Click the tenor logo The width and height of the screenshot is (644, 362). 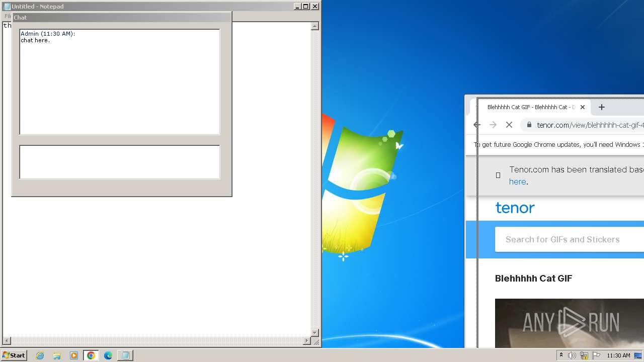tap(515, 208)
